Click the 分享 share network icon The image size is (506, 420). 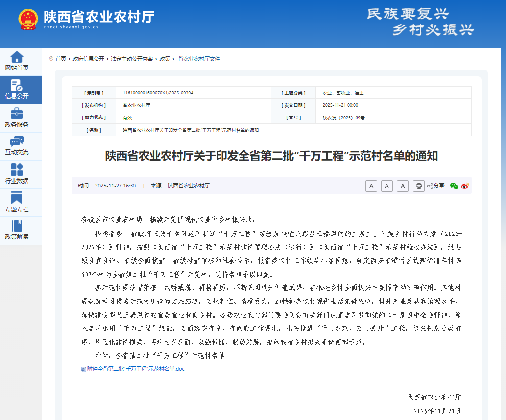(x=431, y=186)
